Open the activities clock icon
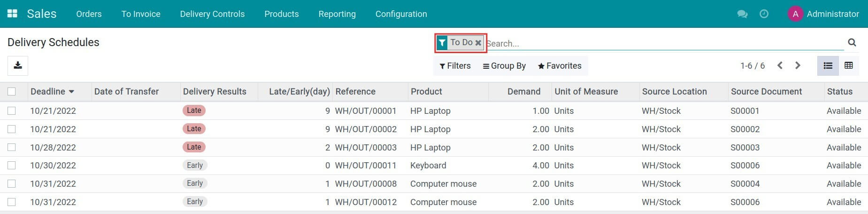This screenshot has width=868, height=214. [x=764, y=14]
